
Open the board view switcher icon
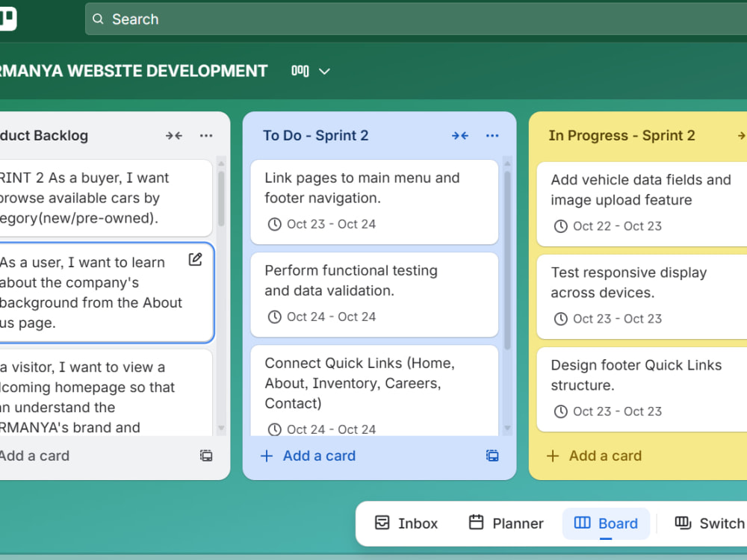pos(300,71)
